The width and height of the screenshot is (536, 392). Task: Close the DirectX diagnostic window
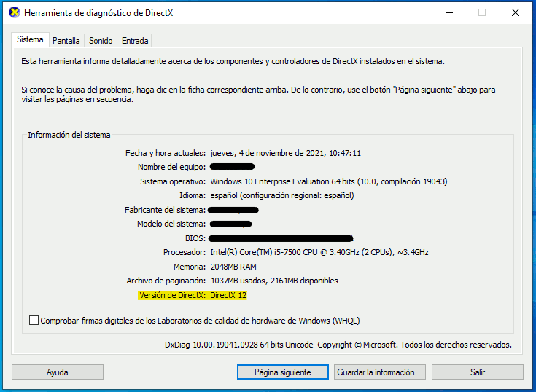coord(516,12)
